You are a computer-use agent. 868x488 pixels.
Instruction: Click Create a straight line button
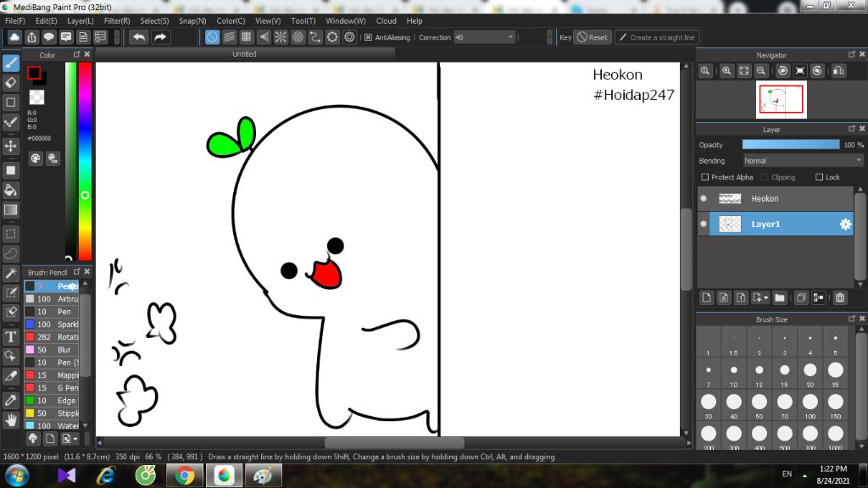click(x=657, y=37)
